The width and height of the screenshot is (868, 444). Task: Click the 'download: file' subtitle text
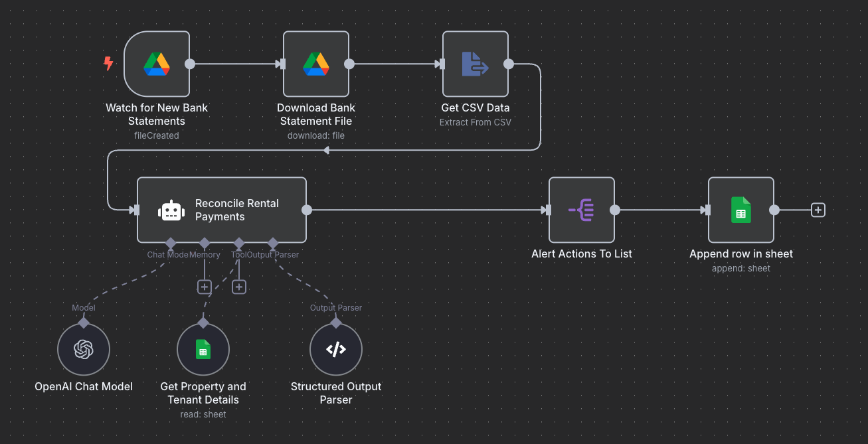coord(316,135)
